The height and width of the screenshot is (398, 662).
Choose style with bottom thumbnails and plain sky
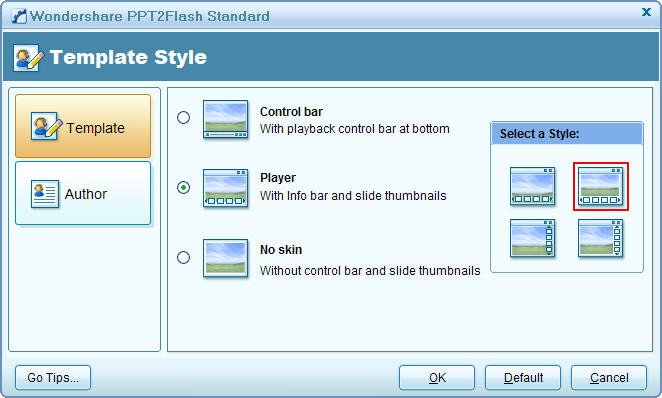click(x=532, y=186)
